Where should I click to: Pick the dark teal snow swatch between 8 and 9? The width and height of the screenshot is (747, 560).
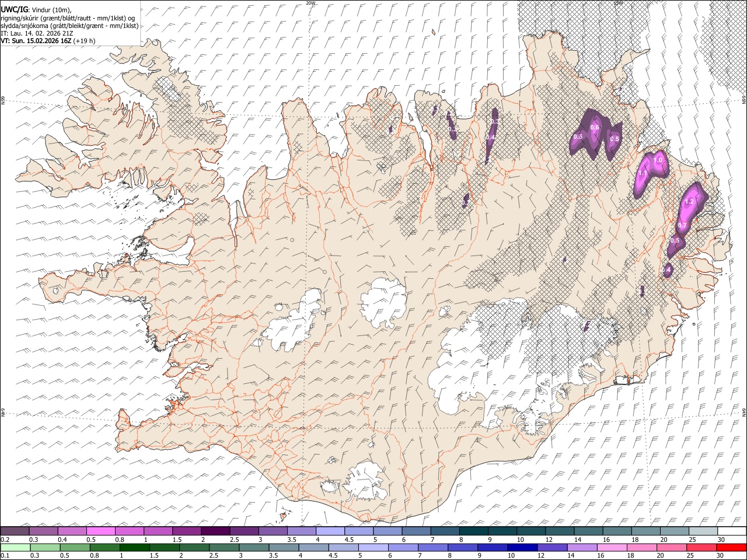[x=473, y=531]
